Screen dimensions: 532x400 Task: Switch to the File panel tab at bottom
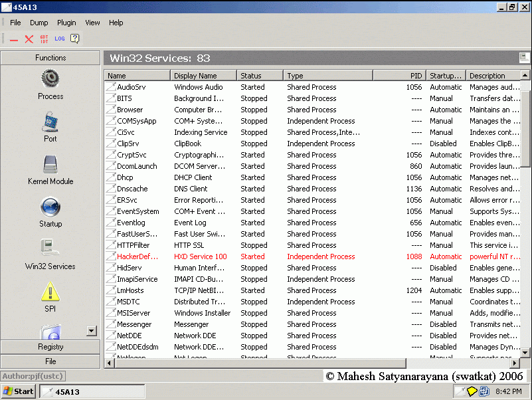coord(50,361)
